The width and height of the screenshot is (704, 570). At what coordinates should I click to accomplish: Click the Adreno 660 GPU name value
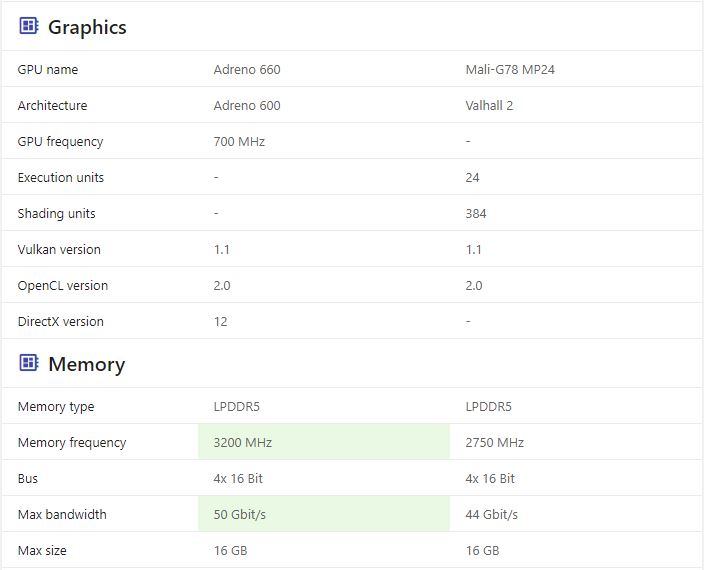pos(247,70)
